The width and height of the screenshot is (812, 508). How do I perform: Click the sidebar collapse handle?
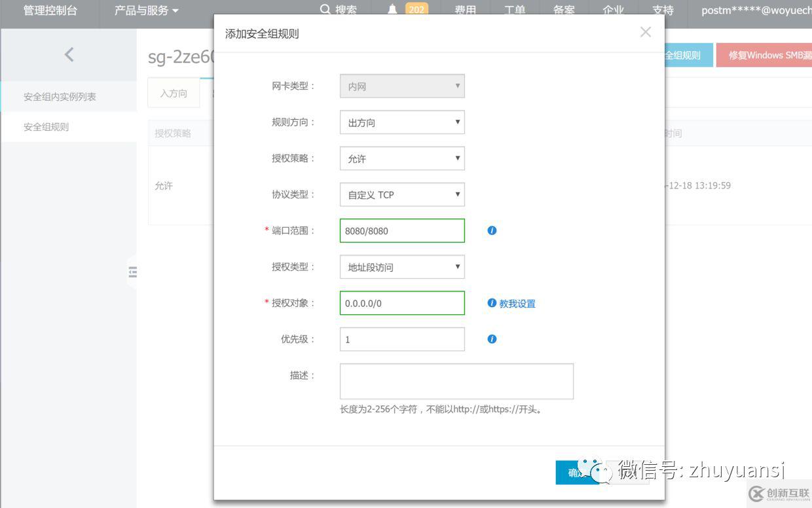tap(133, 272)
